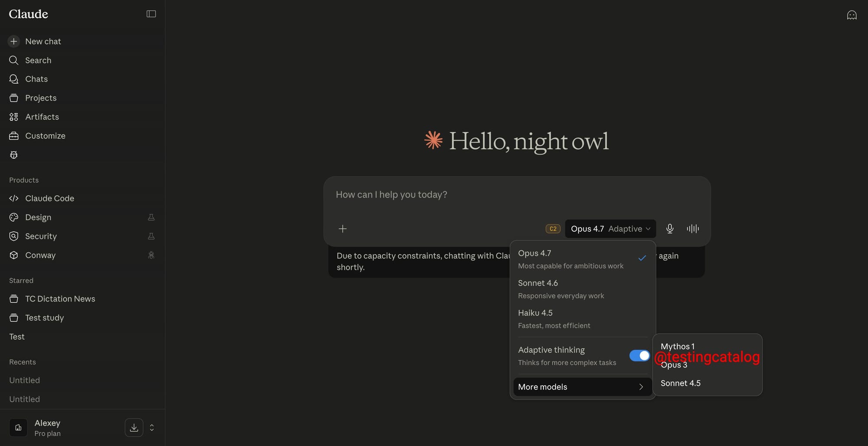868x446 pixels.
Task: Select the Sonnet 4.6 model
Action: click(x=582, y=289)
